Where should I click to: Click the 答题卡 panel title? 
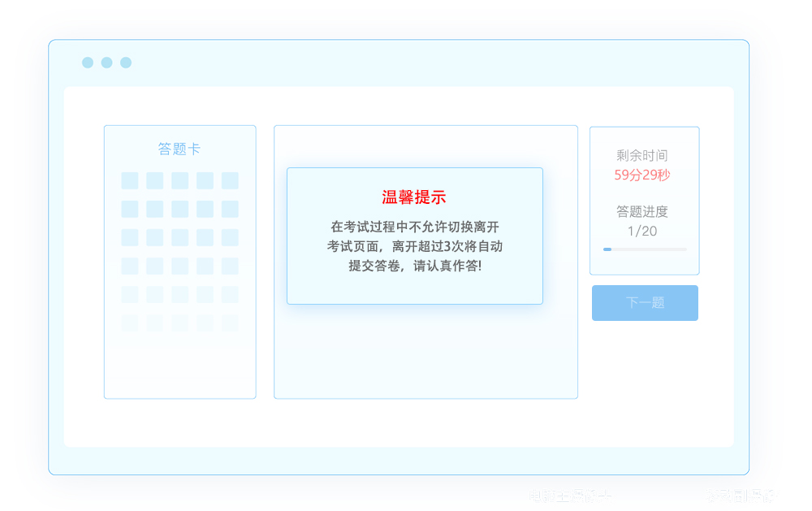coord(179,149)
